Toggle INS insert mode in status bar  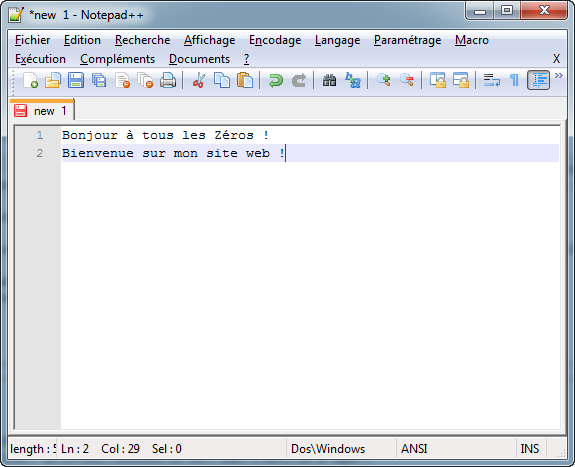(x=531, y=449)
